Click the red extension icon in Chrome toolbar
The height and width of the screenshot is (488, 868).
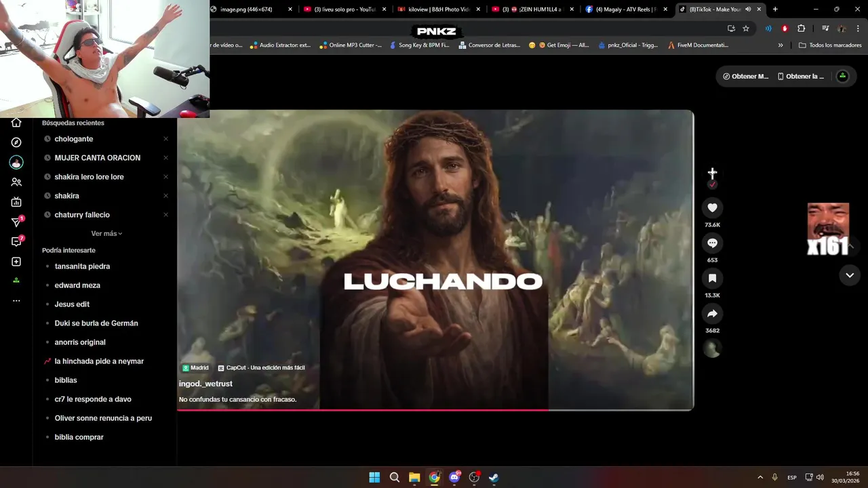(x=785, y=28)
